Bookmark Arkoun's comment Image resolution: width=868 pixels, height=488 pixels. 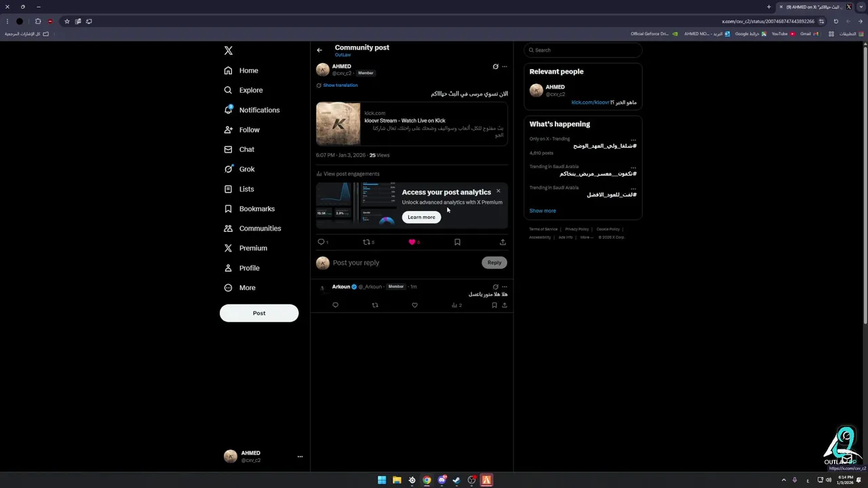[x=494, y=305]
